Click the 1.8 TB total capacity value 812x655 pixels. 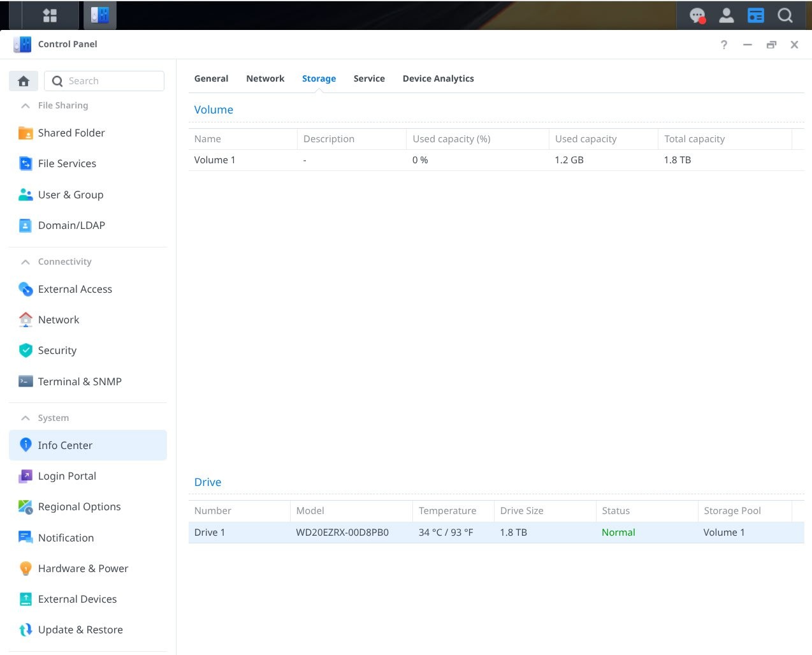coord(678,160)
